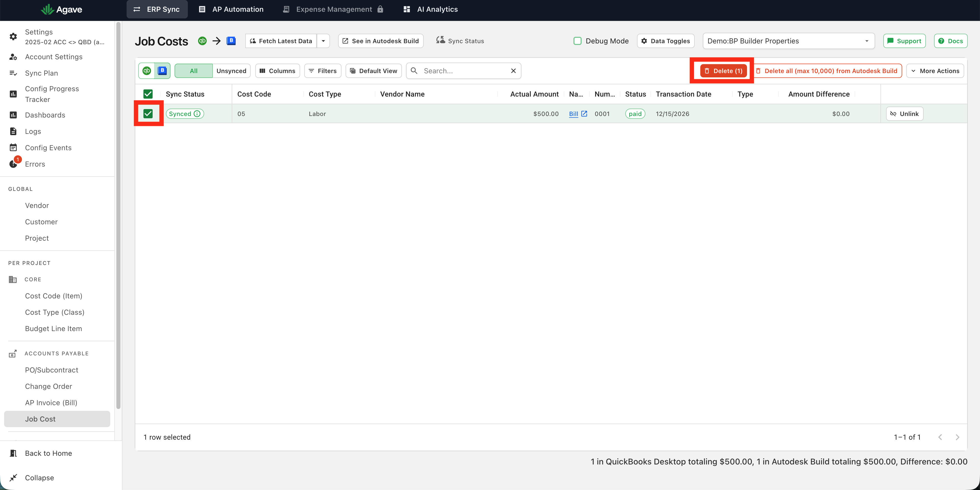Viewport: 980px width, 490px height.
Task: Click the Settings gear icon in sidebar
Action: [x=13, y=37]
